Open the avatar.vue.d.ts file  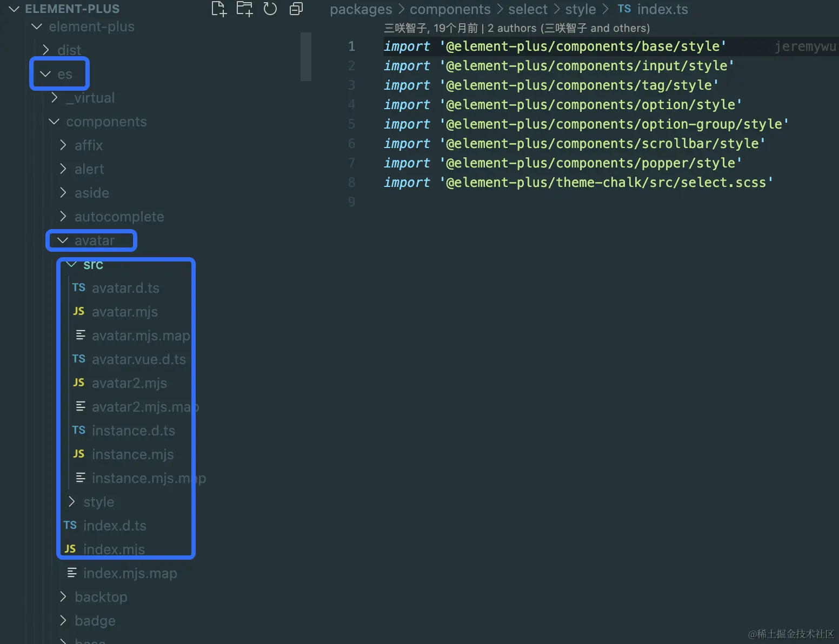139,359
